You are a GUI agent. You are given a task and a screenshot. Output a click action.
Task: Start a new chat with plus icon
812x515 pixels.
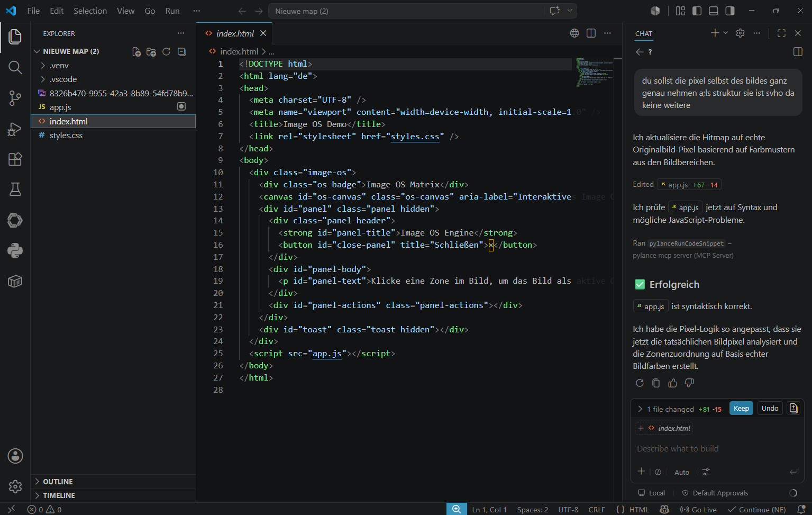pos(715,33)
